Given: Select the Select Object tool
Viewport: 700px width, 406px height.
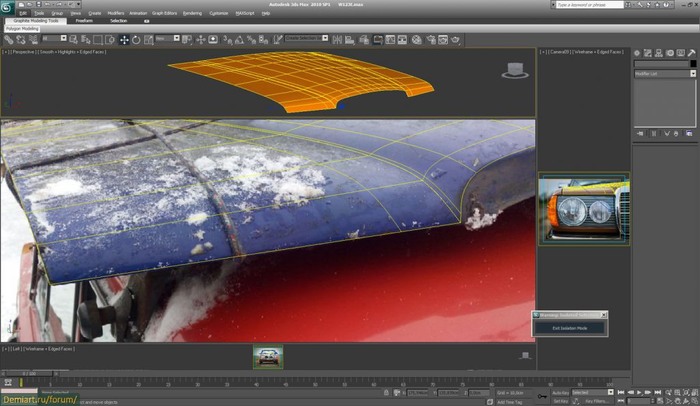Looking at the screenshot, I should pyautogui.click(x=74, y=40).
